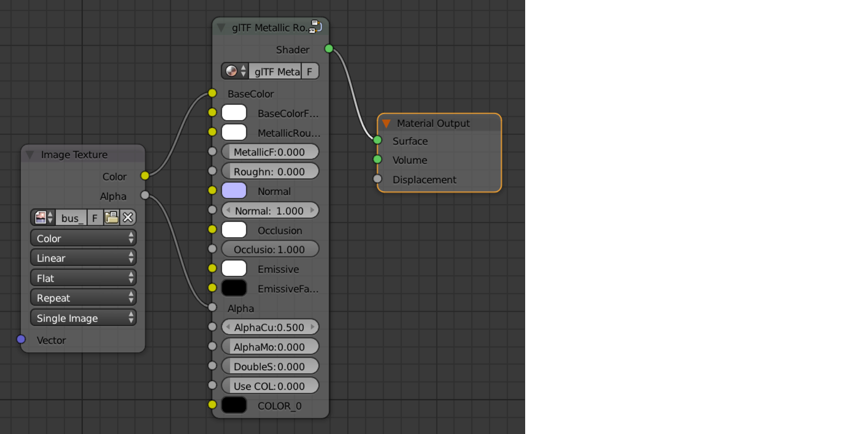Unlink the bus_ image with X icon
868x434 pixels.
(128, 217)
